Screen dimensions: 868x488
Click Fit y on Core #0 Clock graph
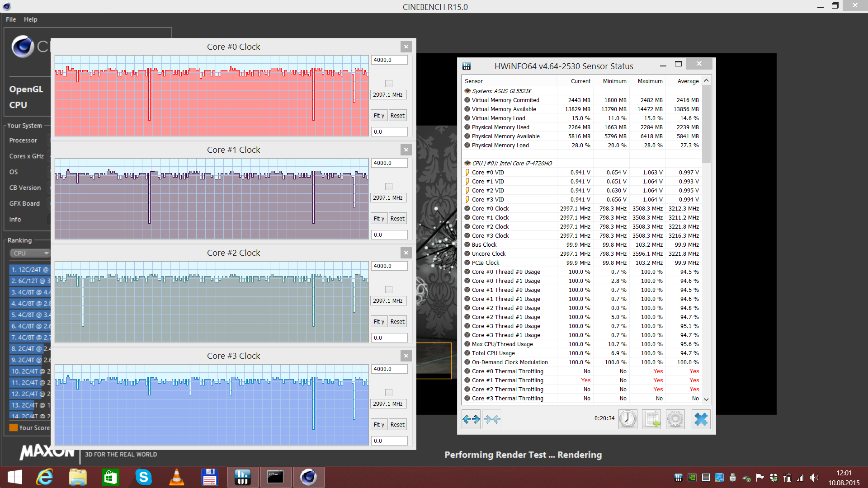(379, 116)
